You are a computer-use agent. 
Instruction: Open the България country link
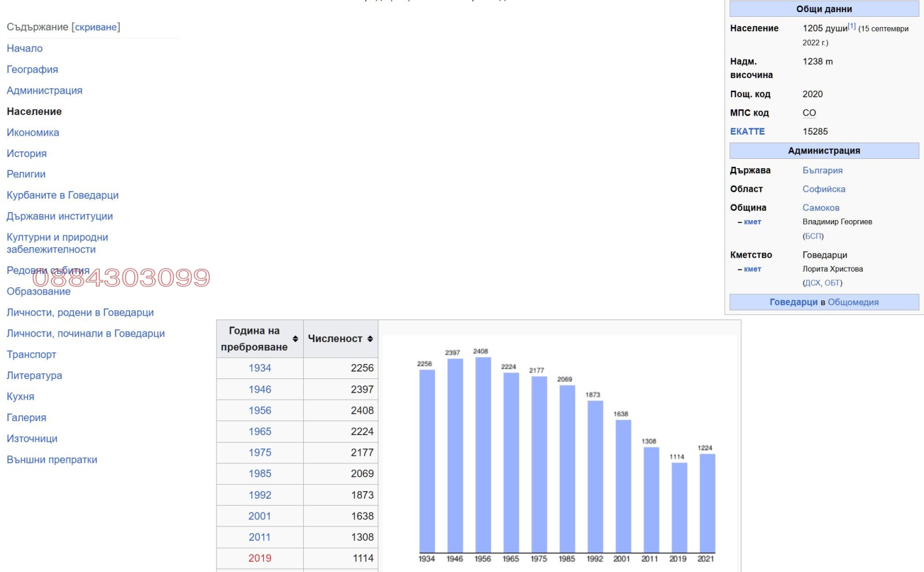coord(822,170)
